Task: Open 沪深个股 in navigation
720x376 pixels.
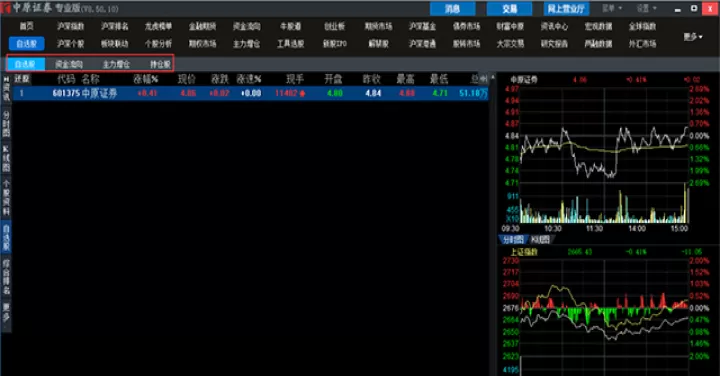Action: 70,44
